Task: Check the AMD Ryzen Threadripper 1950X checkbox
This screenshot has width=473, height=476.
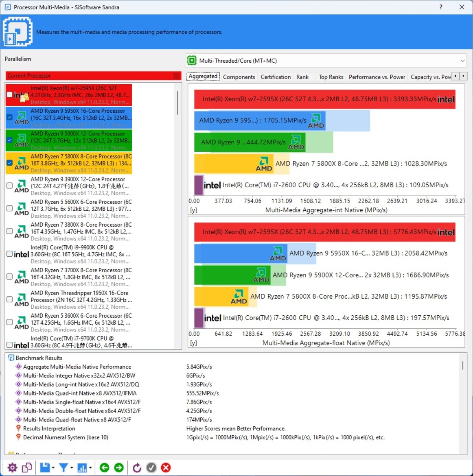Action: click(9, 299)
